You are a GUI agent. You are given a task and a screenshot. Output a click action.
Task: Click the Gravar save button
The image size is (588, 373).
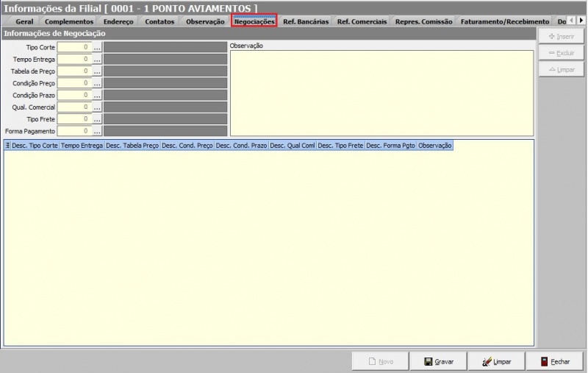pos(439,361)
